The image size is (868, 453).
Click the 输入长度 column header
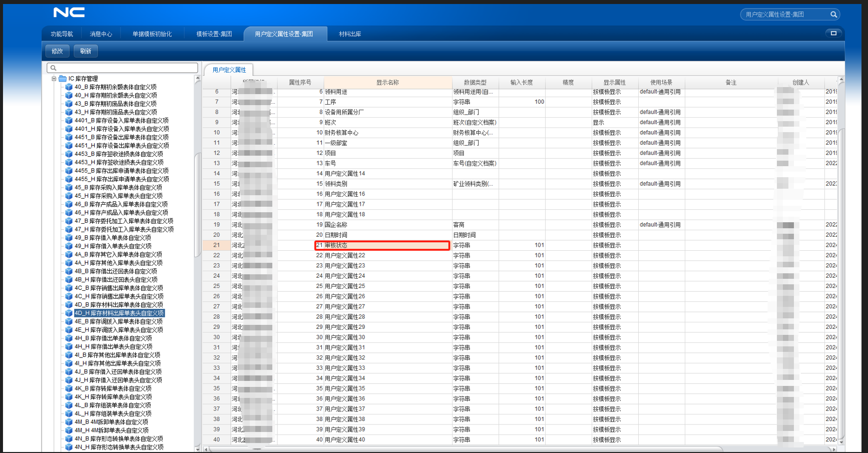click(x=522, y=83)
